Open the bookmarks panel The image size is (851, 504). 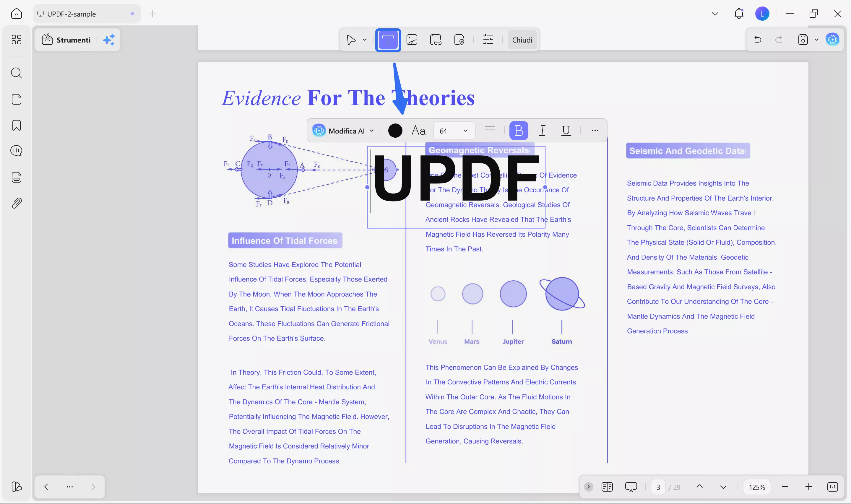pyautogui.click(x=16, y=125)
